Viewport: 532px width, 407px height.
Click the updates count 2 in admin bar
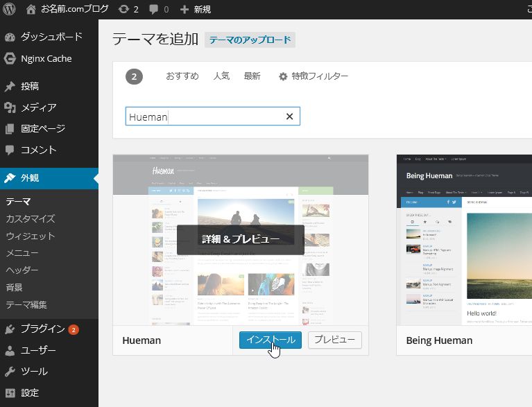136,10
